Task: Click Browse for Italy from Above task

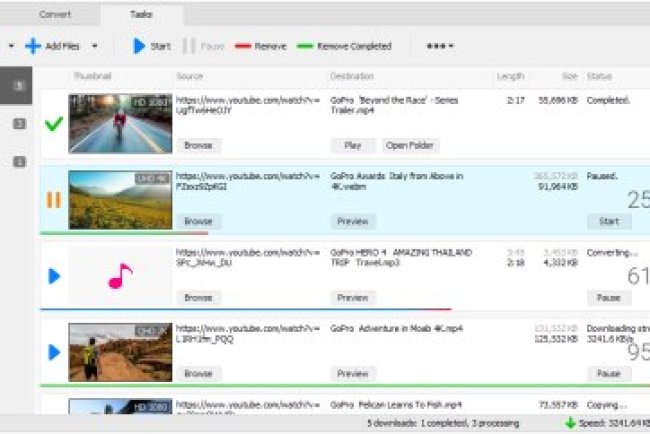Action: pos(199,221)
